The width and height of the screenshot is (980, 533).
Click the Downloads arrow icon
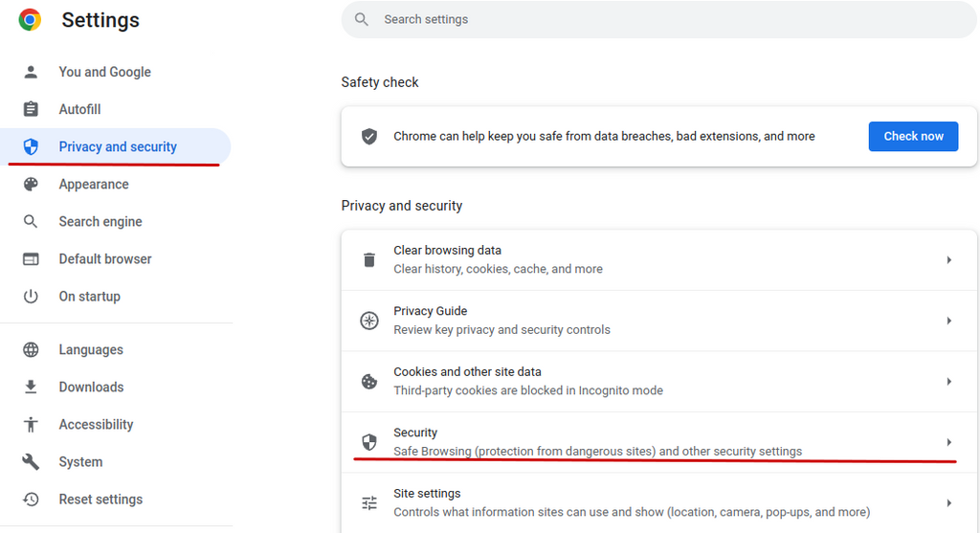(31, 388)
